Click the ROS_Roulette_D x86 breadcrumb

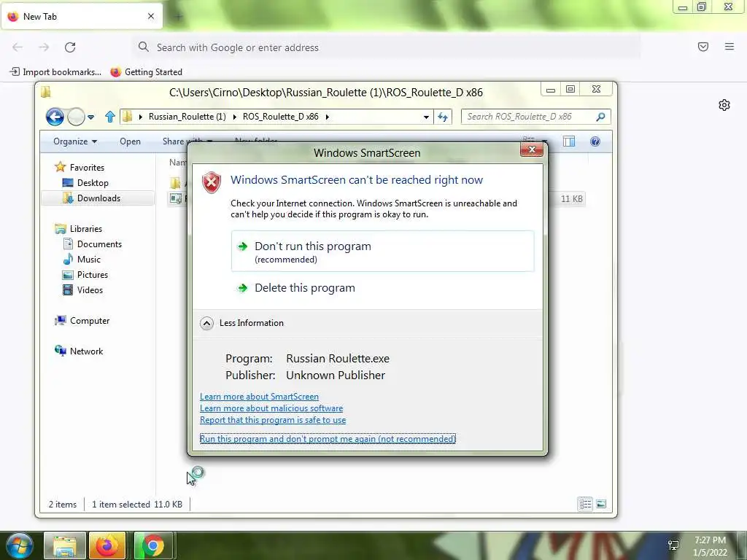click(281, 117)
